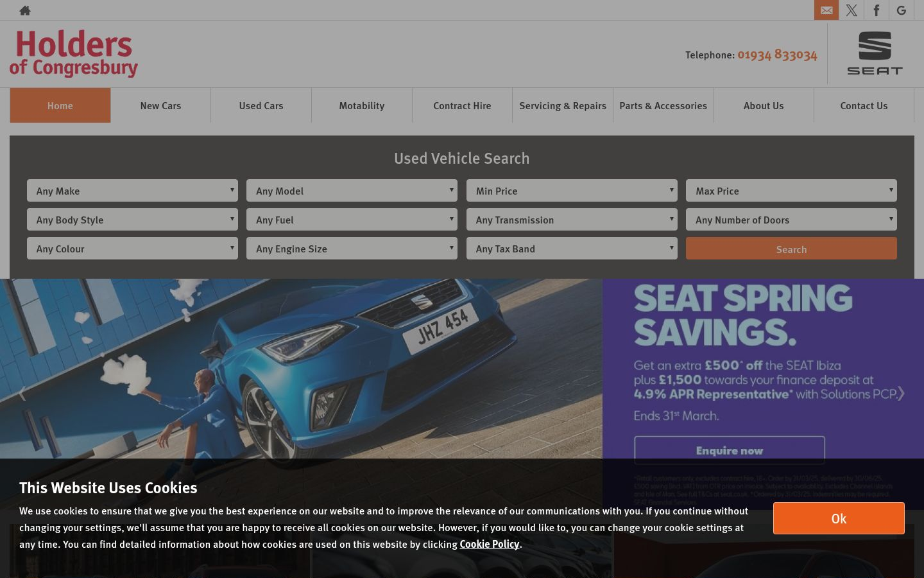Open the New Cars menu
This screenshot has height=578, width=924.
point(160,105)
